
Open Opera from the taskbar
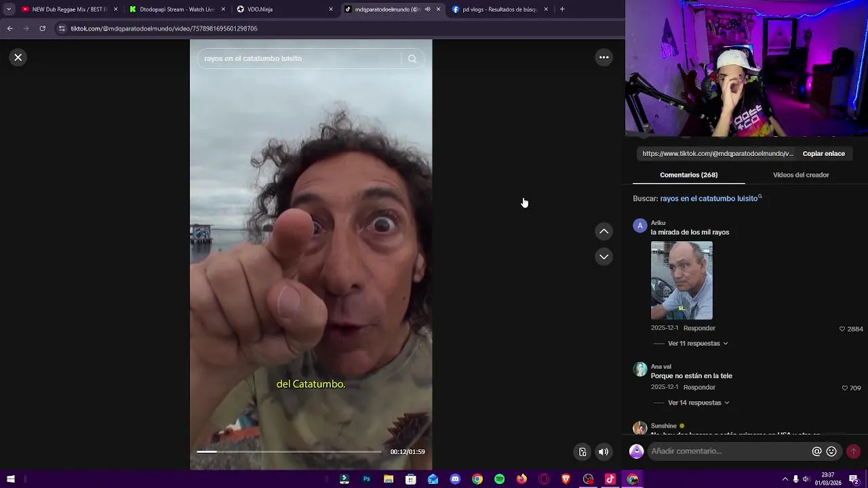(544, 479)
